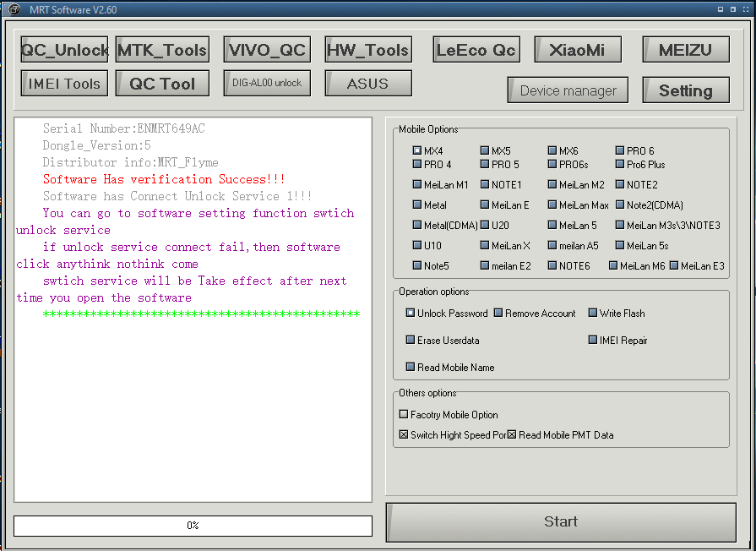The image size is (756, 551).
Task: Open LeEco Qc tools
Action: tap(476, 50)
